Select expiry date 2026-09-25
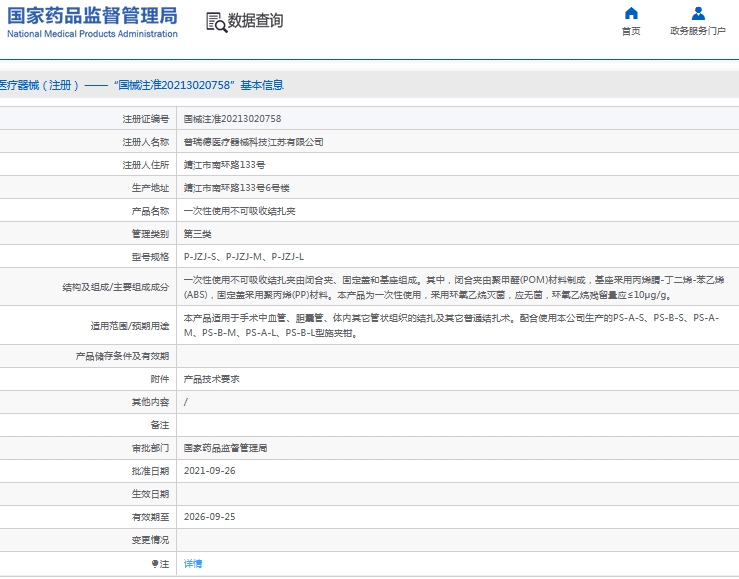This screenshot has height=579, width=739. click(209, 517)
